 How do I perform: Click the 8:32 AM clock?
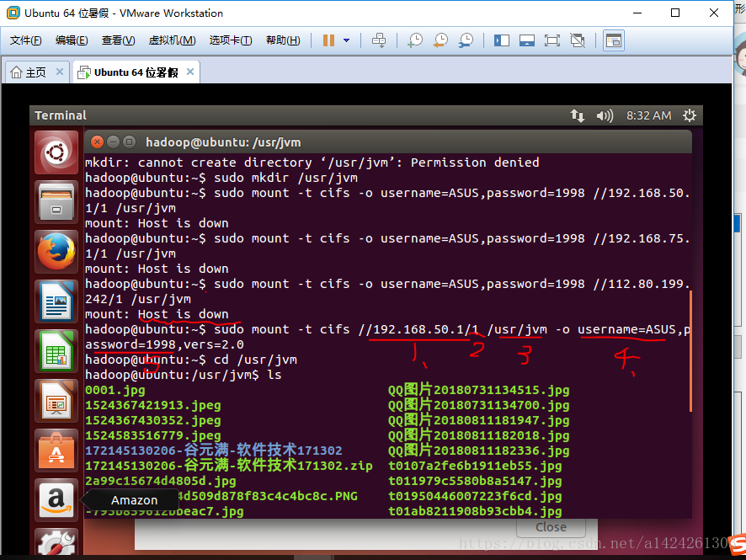coord(648,115)
